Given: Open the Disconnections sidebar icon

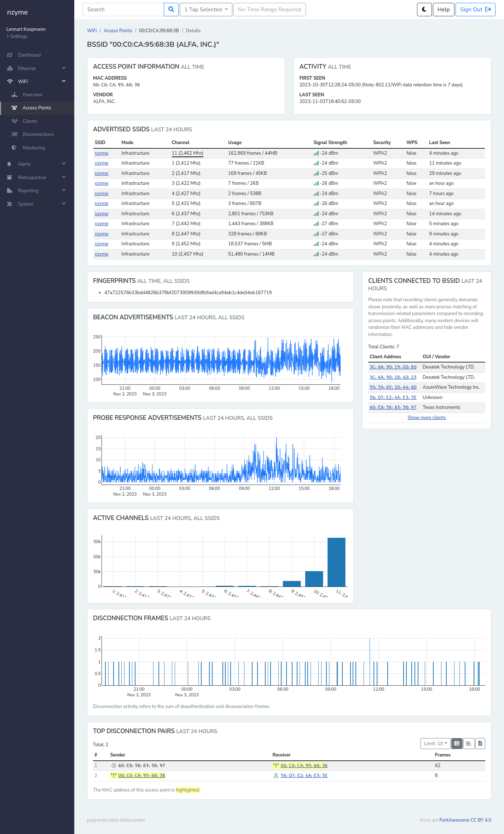Looking at the screenshot, I should click(x=15, y=135).
